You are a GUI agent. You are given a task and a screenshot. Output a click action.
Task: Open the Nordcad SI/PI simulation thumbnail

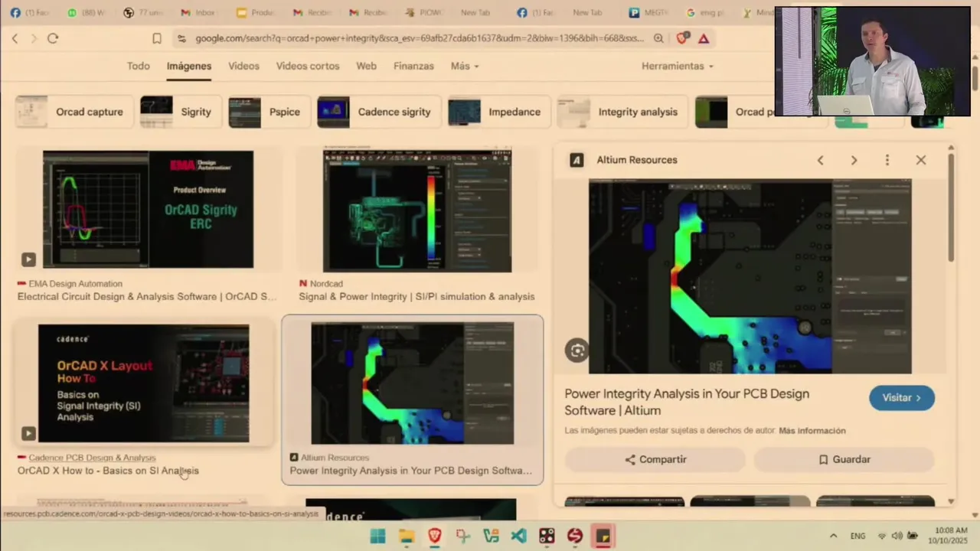tap(417, 211)
